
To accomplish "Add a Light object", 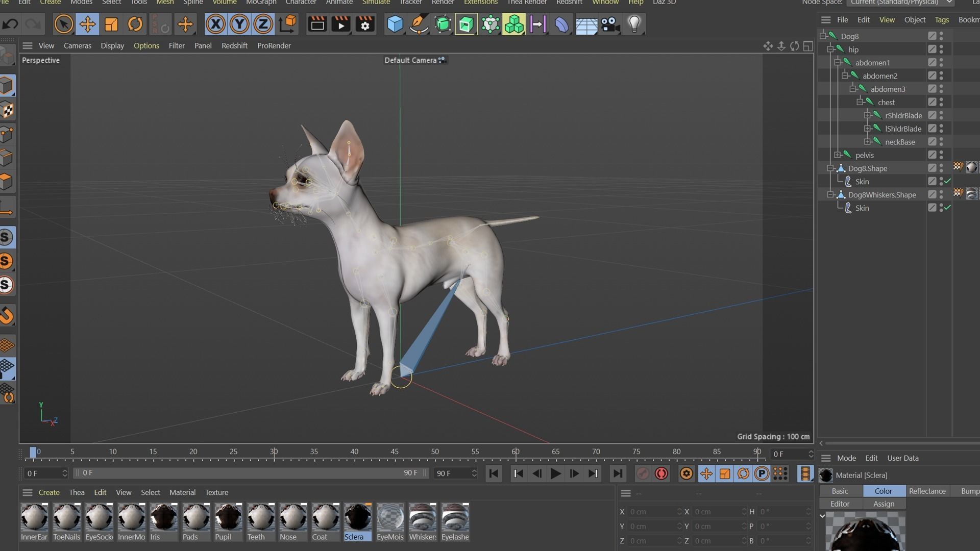I will point(634,24).
